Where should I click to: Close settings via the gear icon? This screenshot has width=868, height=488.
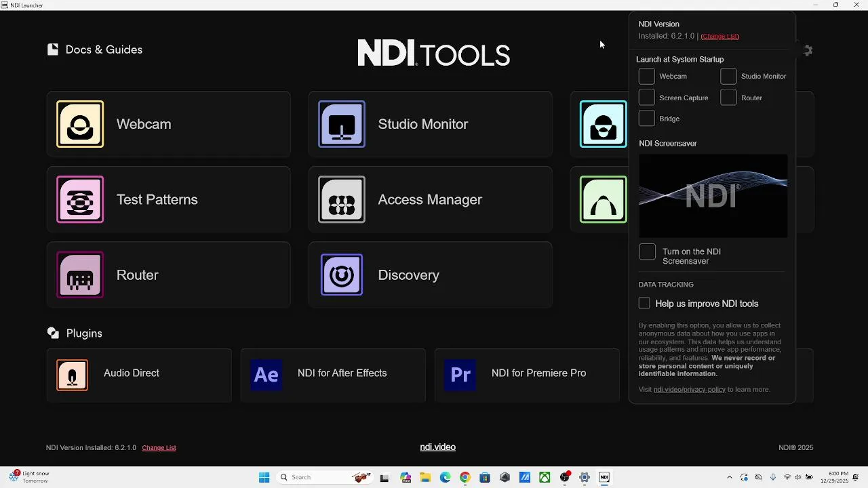[x=806, y=50]
